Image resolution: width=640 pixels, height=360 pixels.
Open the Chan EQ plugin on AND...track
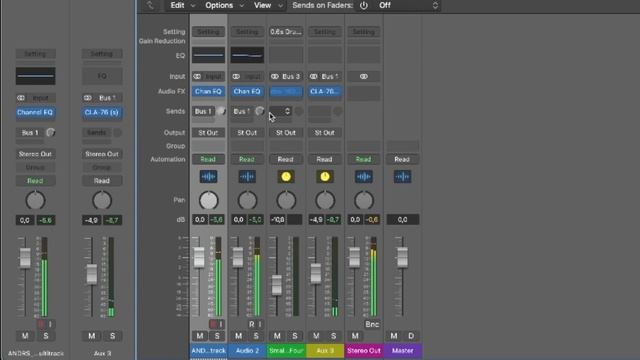tap(208, 91)
